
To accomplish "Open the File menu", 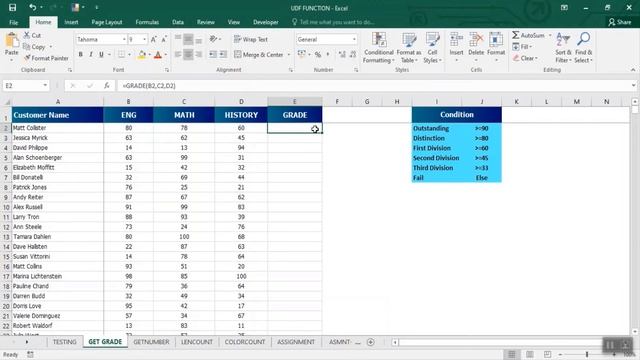I will click(13, 22).
